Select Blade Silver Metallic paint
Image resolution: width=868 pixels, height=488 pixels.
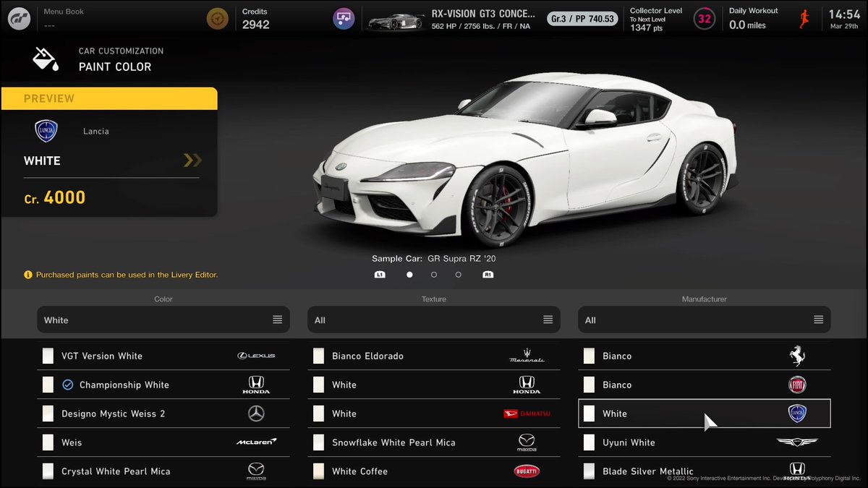[x=705, y=471]
